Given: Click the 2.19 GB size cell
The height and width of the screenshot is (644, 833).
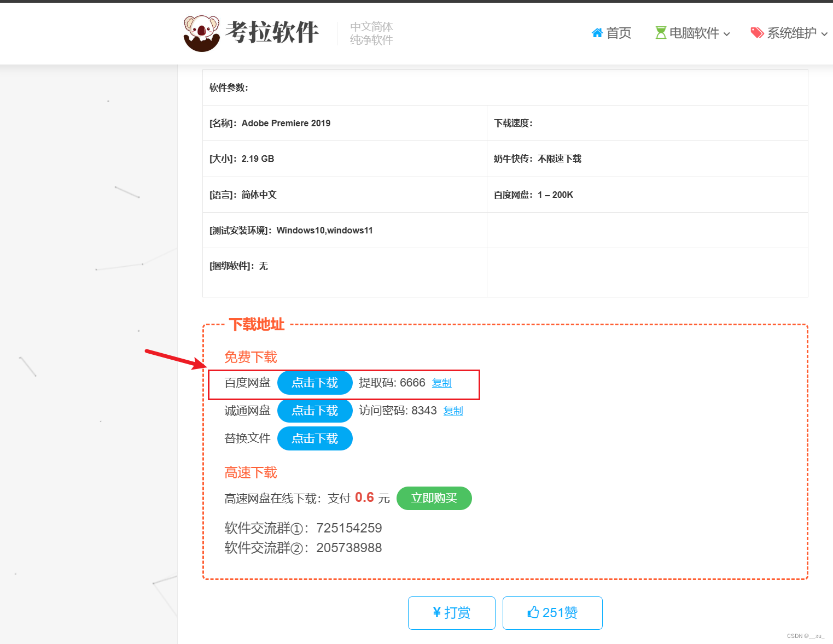Looking at the screenshot, I should [x=345, y=159].
